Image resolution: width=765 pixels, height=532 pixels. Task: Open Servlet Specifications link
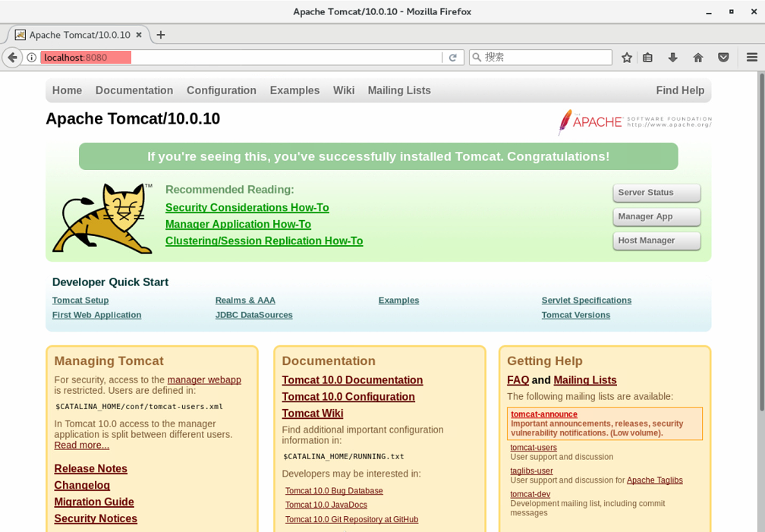pyautogui.click(x=587, y=301)
